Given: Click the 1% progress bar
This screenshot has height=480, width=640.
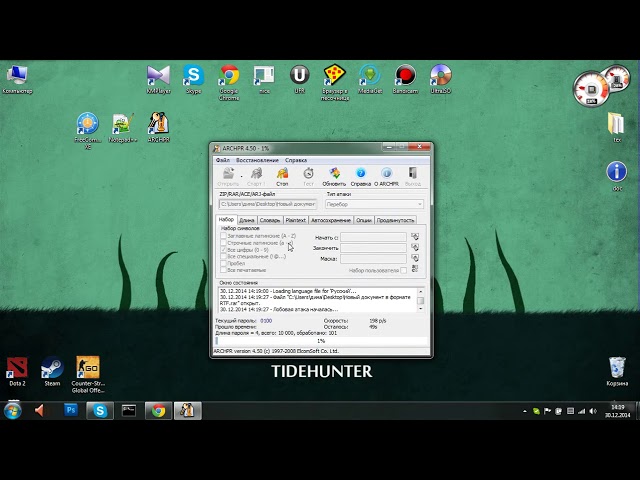Looking at the screenshot, I should pyautogui.click(x=322, y=341).
